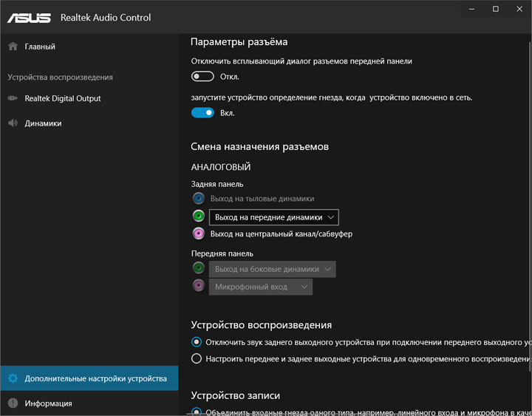Viewport: 532px width, 416px height.
Task: Click the Параметры разъёма heading
Action: coord(239,41)
